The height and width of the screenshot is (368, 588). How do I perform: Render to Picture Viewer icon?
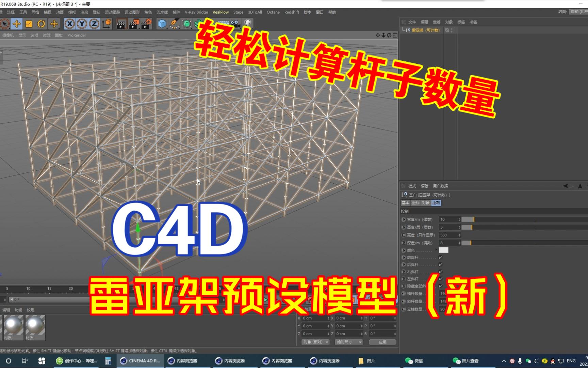coord(134,24)
